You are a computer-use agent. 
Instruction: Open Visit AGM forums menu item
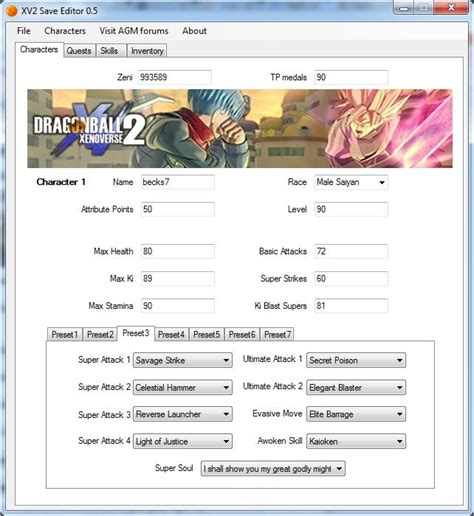[x=134, y=31]
